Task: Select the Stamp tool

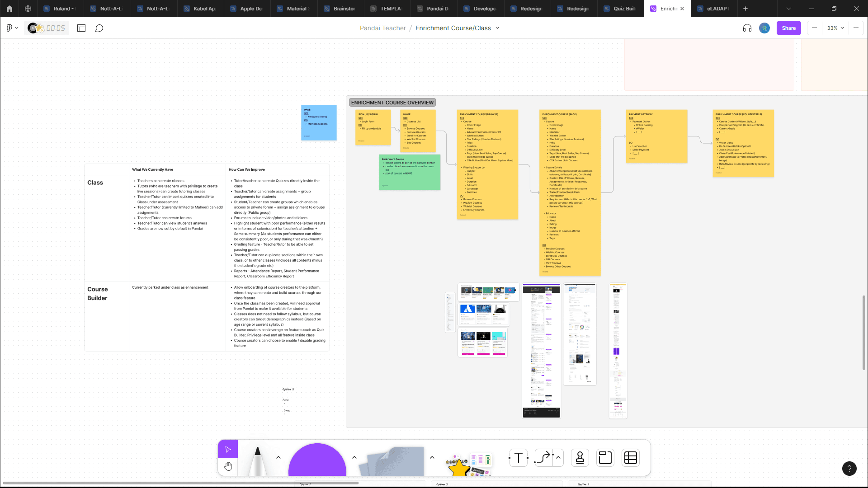Action: [x=580, y=458]
